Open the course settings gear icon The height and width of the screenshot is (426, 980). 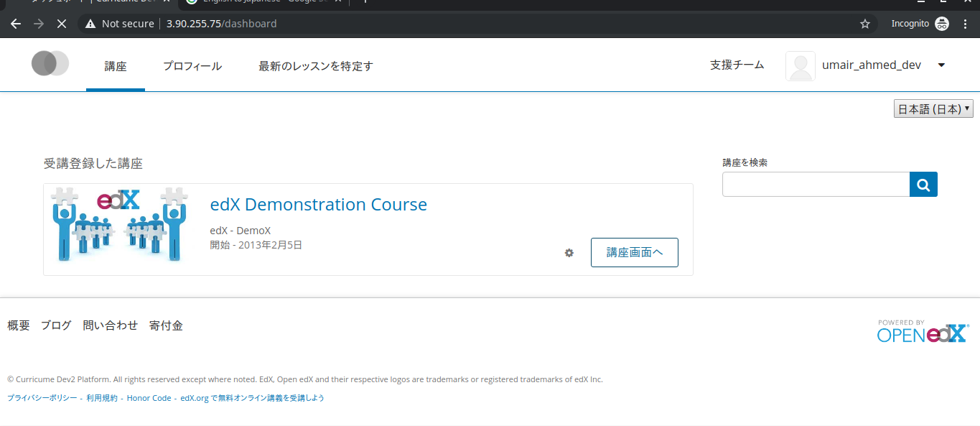coord(569,253)
